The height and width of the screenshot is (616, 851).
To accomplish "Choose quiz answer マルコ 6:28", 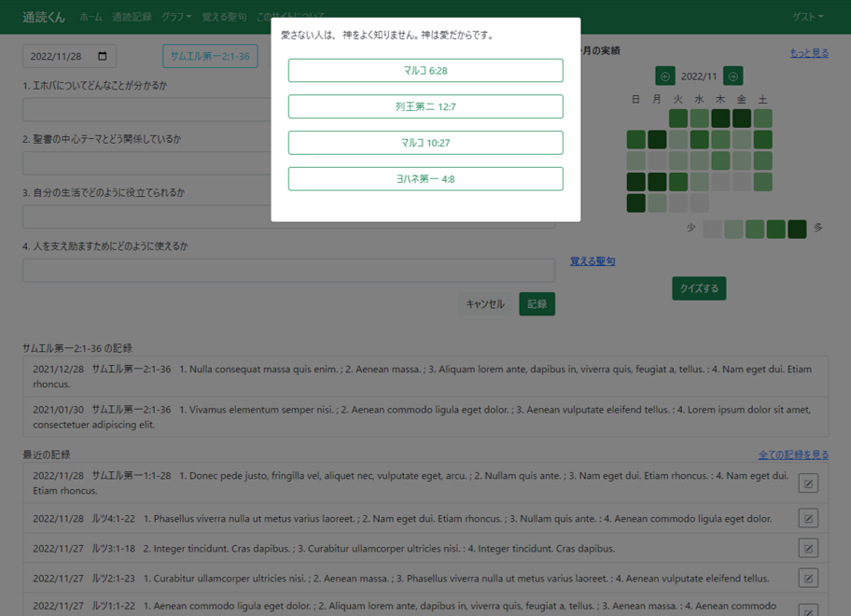I will (x=425, y=71).
